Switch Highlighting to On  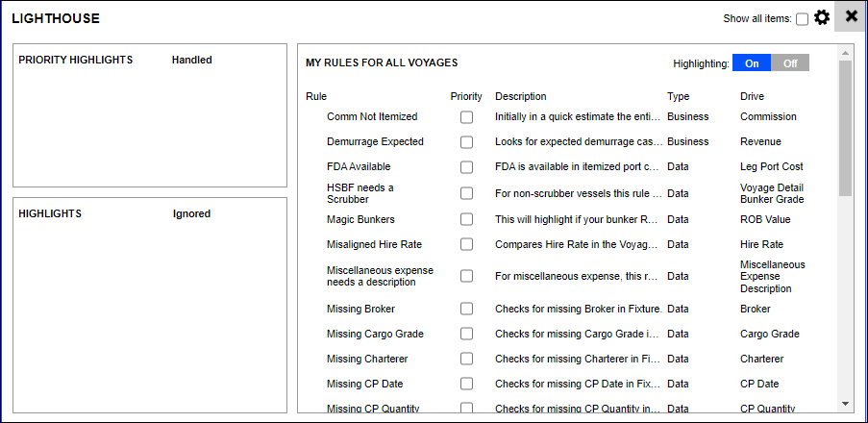[x=752, y=63]
